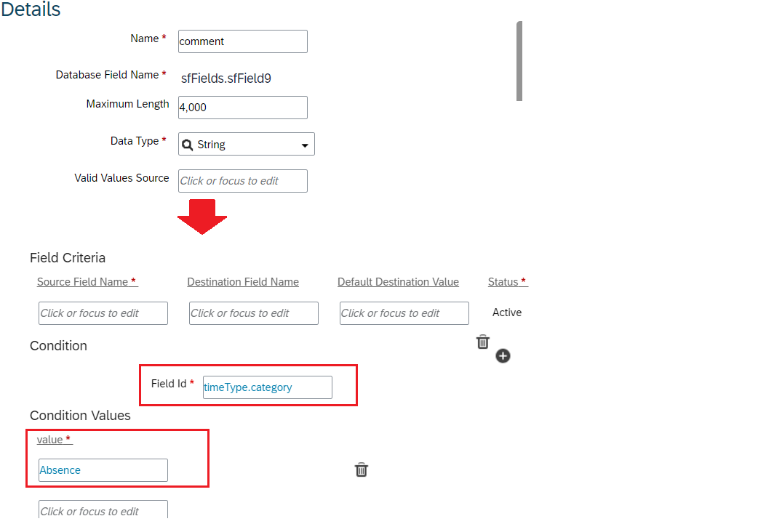Image resolution: width=782 pixels, height=532 pixels.
Task: Add a new Field Criteria row
Action: pos(503,355)
